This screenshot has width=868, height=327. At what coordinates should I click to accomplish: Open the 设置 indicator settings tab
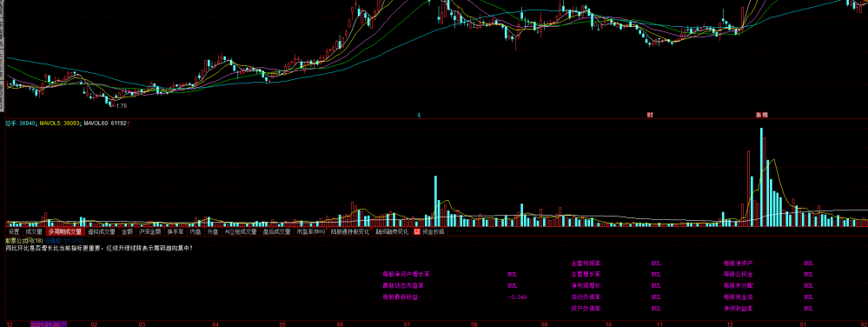[14, 231]
